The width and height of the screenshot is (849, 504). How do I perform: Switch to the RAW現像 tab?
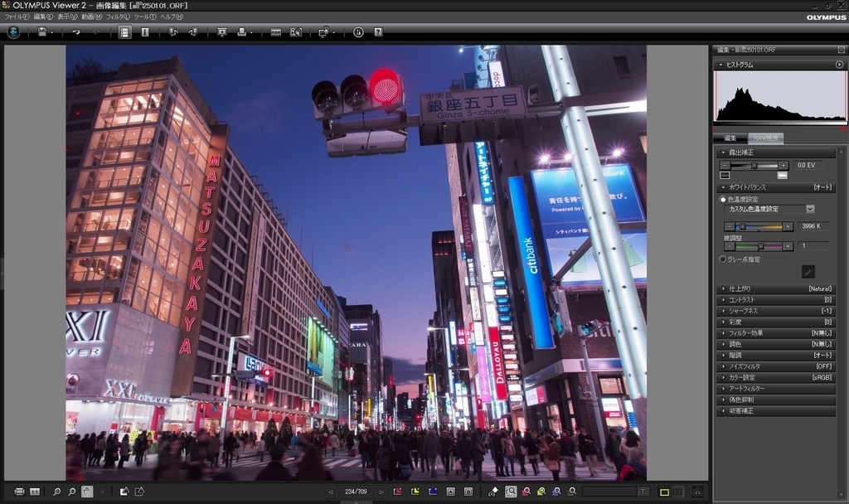[765, 138]
